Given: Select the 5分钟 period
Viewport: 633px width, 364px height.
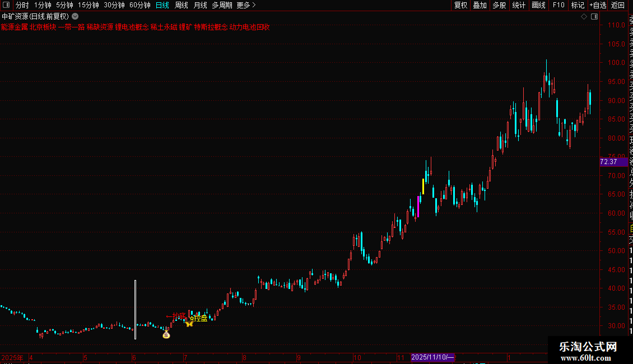Looking at the screenshot, I should tap(64, 5).
